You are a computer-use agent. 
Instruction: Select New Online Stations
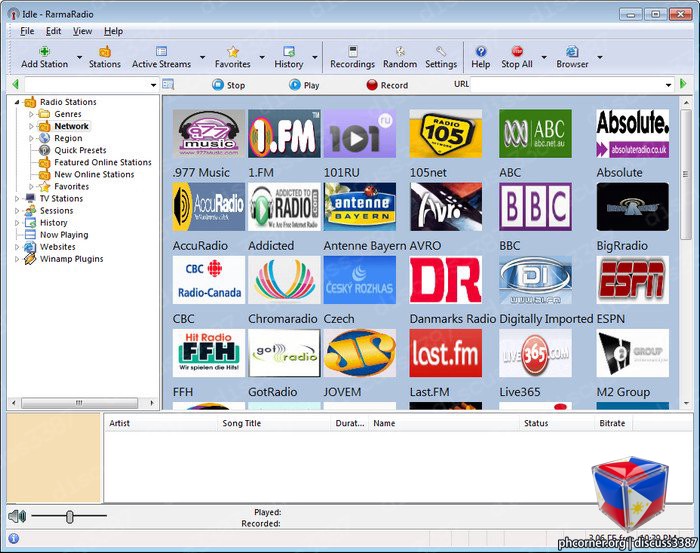pos(94,175)
